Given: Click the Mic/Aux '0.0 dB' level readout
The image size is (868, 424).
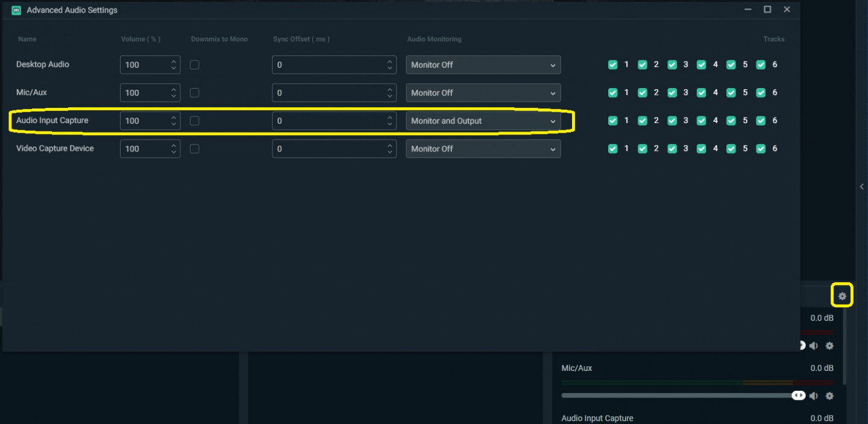Looking at the screenshot, I should [x=822, y=368].
